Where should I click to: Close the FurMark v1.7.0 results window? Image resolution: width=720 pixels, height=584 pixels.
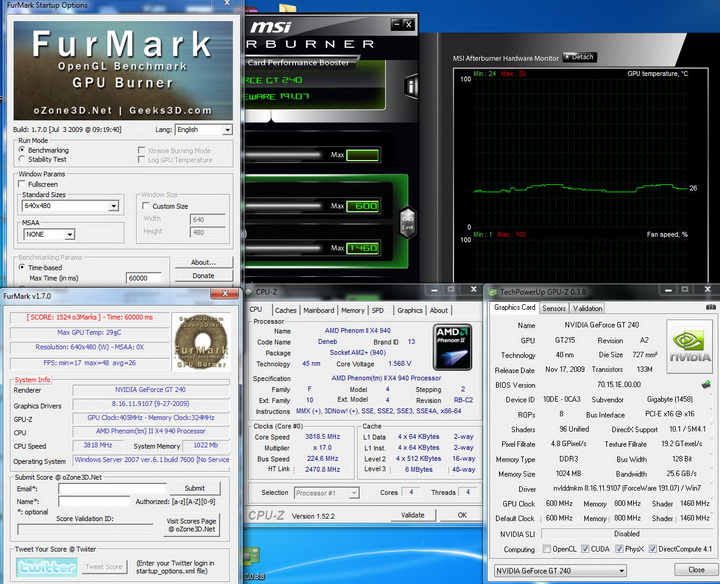(x=225, y=294)
